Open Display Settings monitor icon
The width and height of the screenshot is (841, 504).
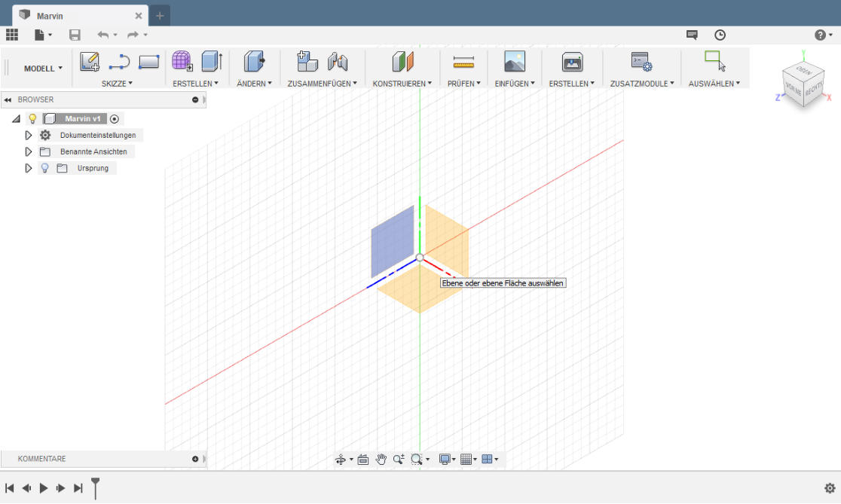(445, 460)
